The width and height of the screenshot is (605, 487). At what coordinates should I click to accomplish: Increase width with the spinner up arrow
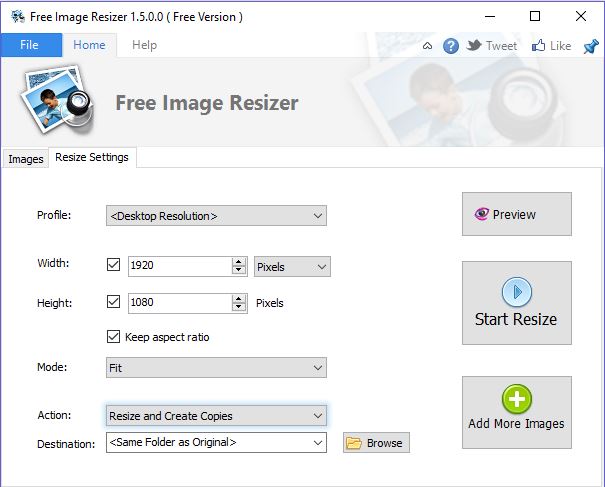[x=239, y=262]
